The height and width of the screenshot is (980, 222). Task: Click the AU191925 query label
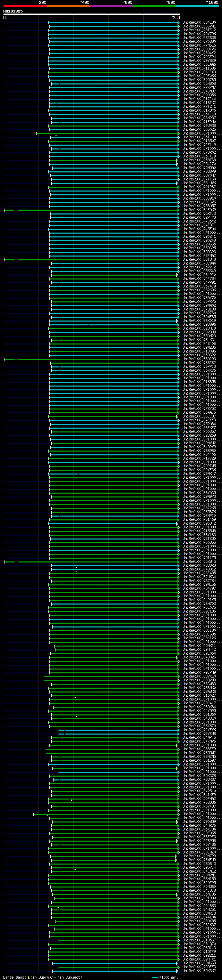[13, 11]
